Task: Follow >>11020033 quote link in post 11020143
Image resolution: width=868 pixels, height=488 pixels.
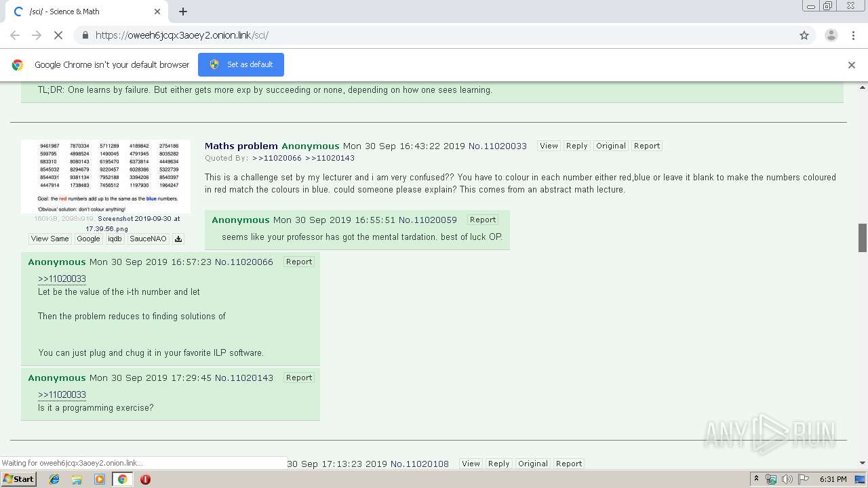Action: pyautogui.click(x=62, y=394)
